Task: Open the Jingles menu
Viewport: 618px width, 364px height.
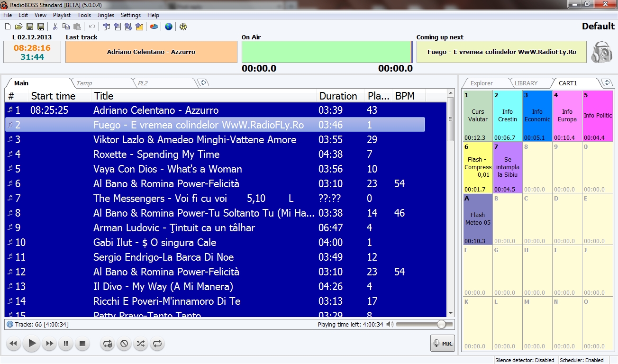Action: pos(106,15)
